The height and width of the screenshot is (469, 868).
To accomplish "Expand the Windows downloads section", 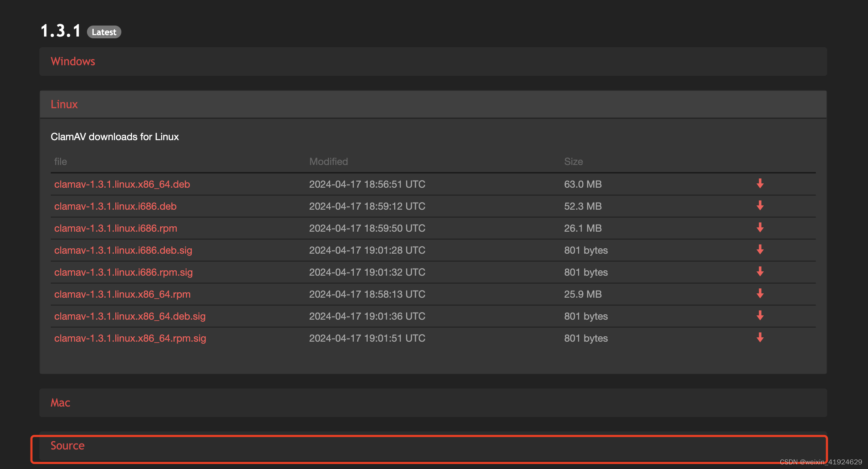I will coord(73,61).
